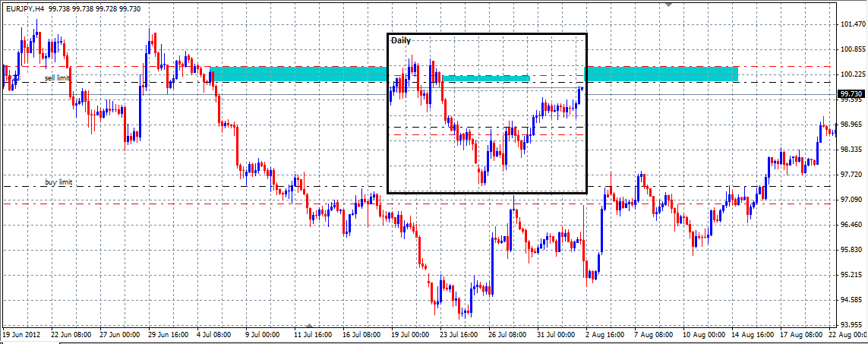Click the current price tag 99.730
This screenshot has width=868, height=344.
coord(851,94)
